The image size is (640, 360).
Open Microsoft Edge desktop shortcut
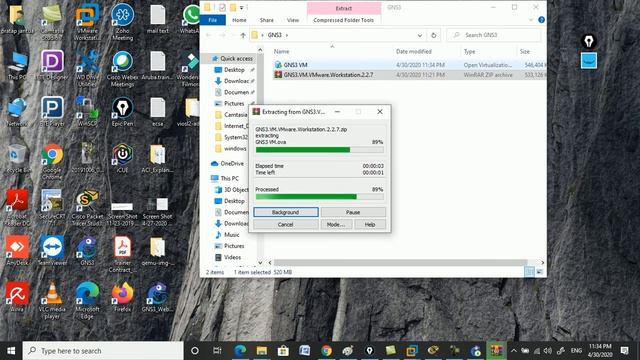87,300
